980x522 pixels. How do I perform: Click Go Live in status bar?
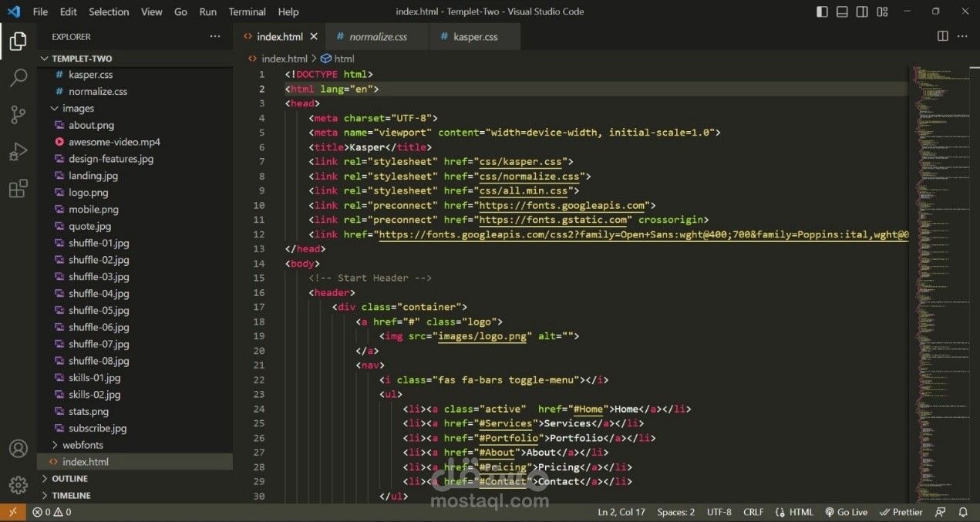[846, 512]
